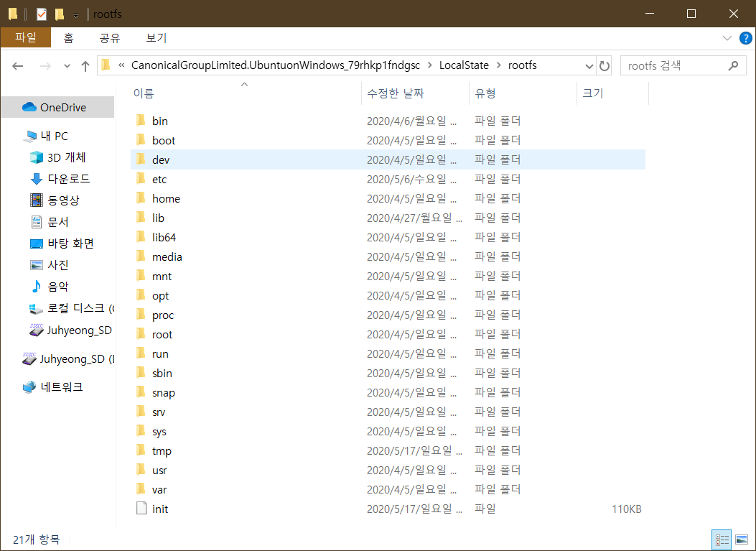Open the Help question mark icon
Image resolution: width=756 pixels, height=551 pixels.
tap(745, 38)
